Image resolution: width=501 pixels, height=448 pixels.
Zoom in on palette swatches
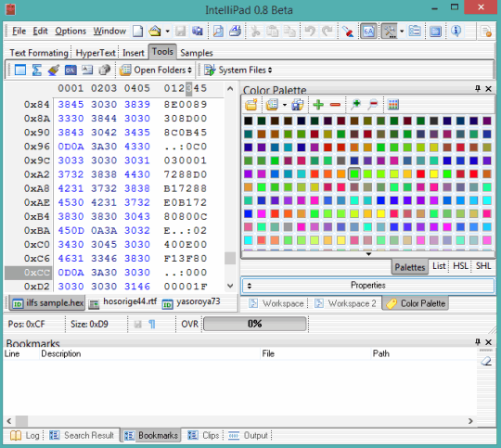(x=355, y=105)
